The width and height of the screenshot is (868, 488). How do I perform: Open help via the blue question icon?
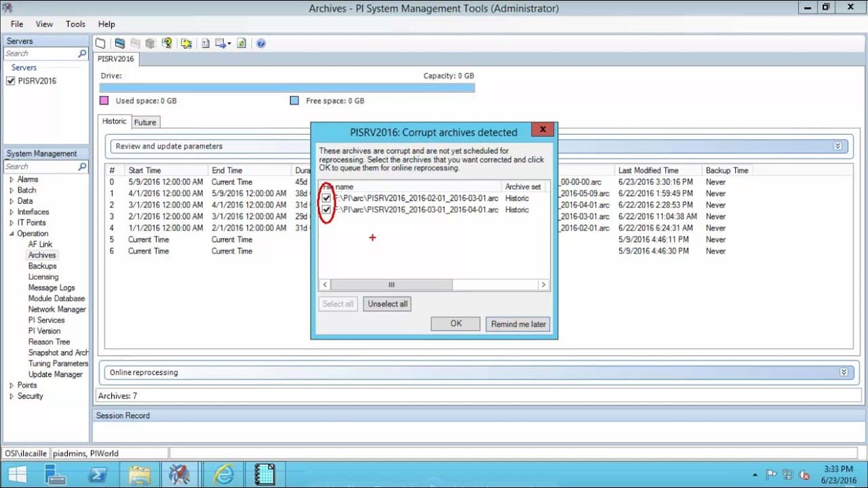coord(261,43)
